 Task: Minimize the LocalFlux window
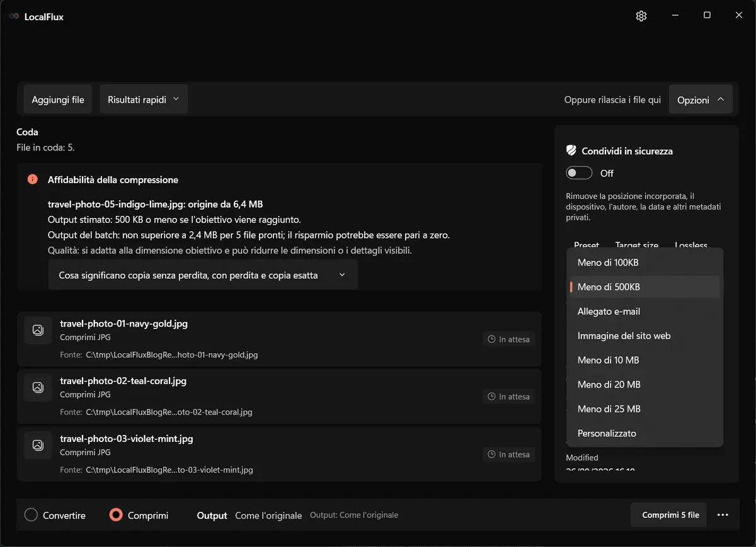click(675, 16)
